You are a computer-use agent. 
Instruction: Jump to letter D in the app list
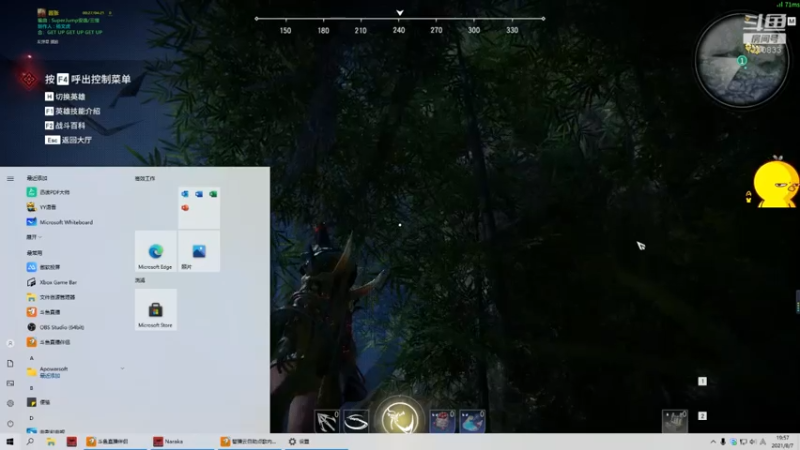32,418
